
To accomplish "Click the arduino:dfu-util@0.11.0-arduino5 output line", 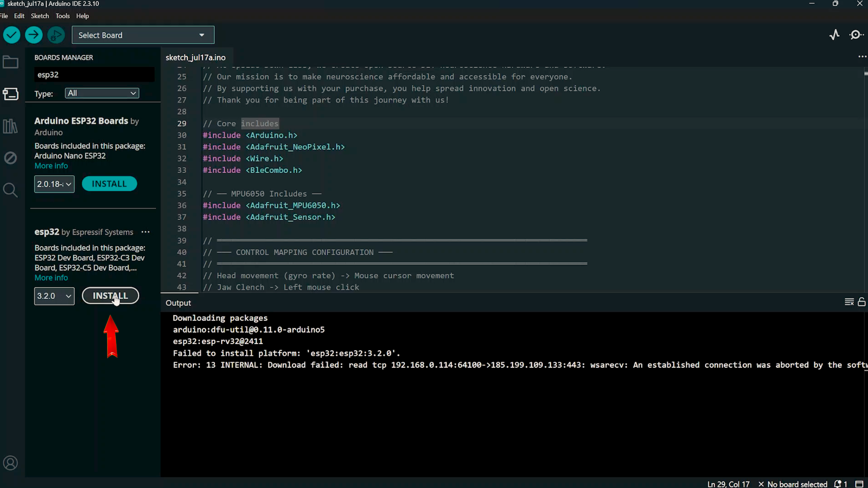I will (x=249, y=330).
